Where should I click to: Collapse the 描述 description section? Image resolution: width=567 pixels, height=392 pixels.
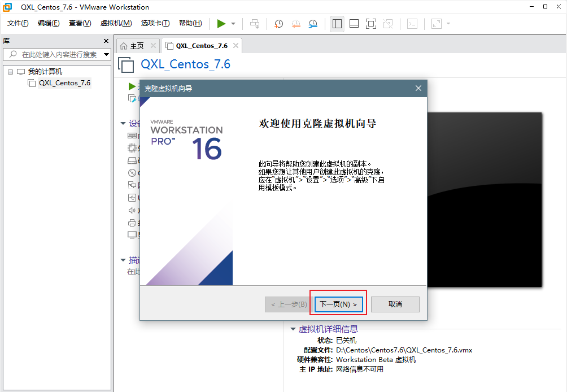pos(123,260)
